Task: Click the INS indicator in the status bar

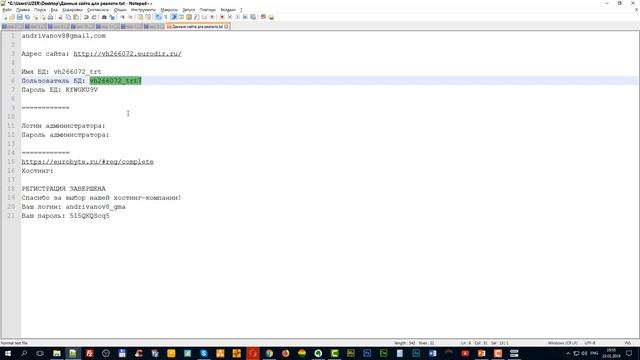Action: [x=628, y=343]
